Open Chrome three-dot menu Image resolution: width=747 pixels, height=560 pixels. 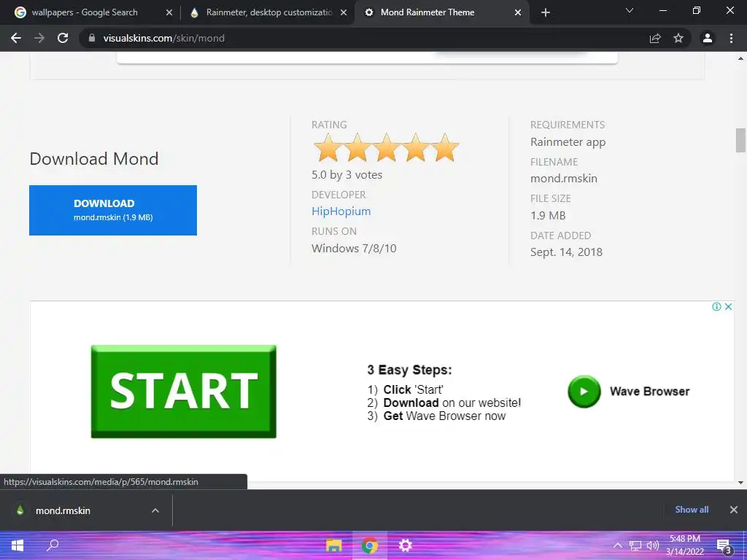click(x=731, y=38)
